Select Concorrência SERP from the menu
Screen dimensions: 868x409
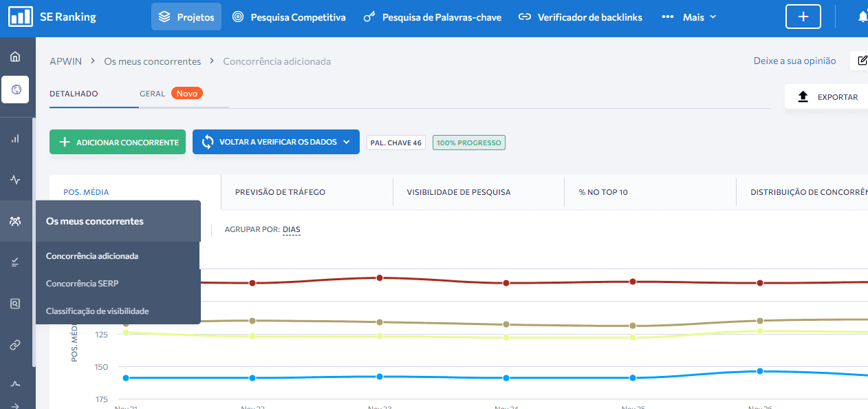83,283
